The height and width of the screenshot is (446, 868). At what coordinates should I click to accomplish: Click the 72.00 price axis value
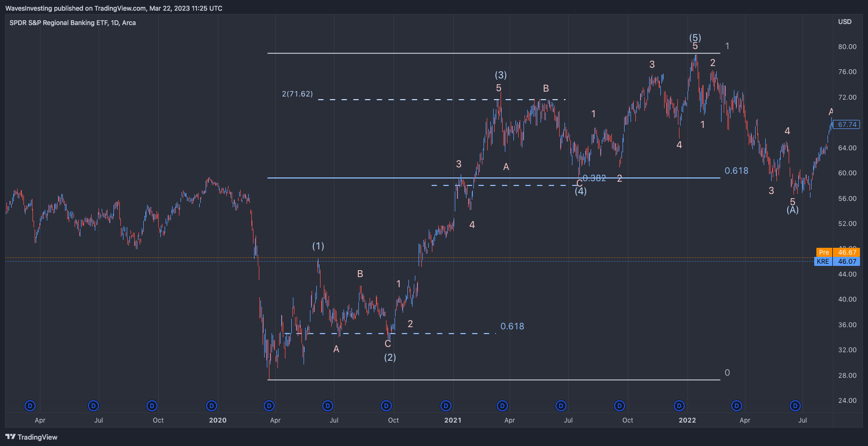[847, 98]
